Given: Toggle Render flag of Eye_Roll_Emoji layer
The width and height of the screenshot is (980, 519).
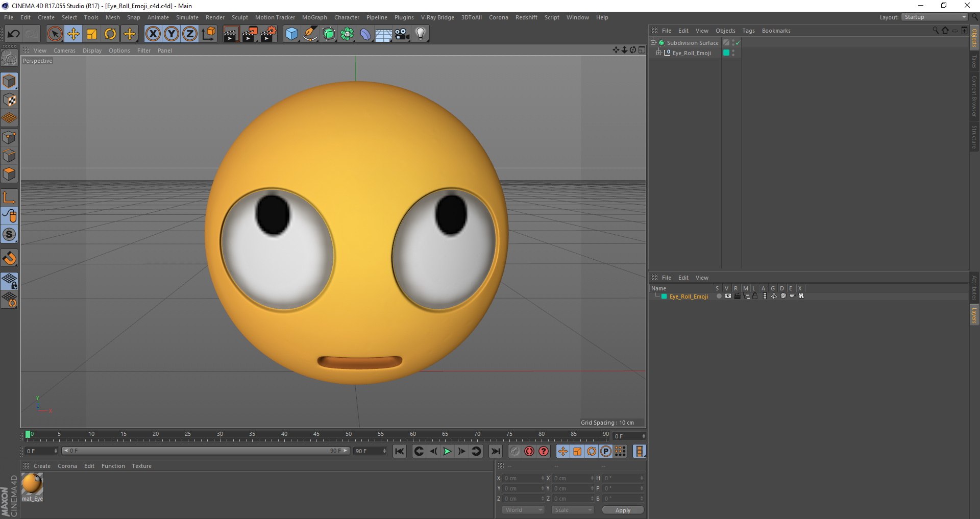Looking at the screenshot, I should (x=737, y=296).
